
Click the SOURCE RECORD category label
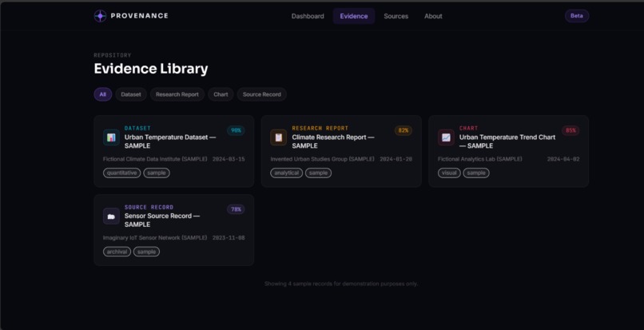point(149,207)
